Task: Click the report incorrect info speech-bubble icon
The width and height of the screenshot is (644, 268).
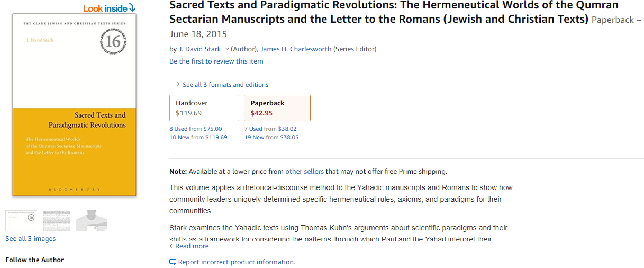Action: (x=173, y=262)
